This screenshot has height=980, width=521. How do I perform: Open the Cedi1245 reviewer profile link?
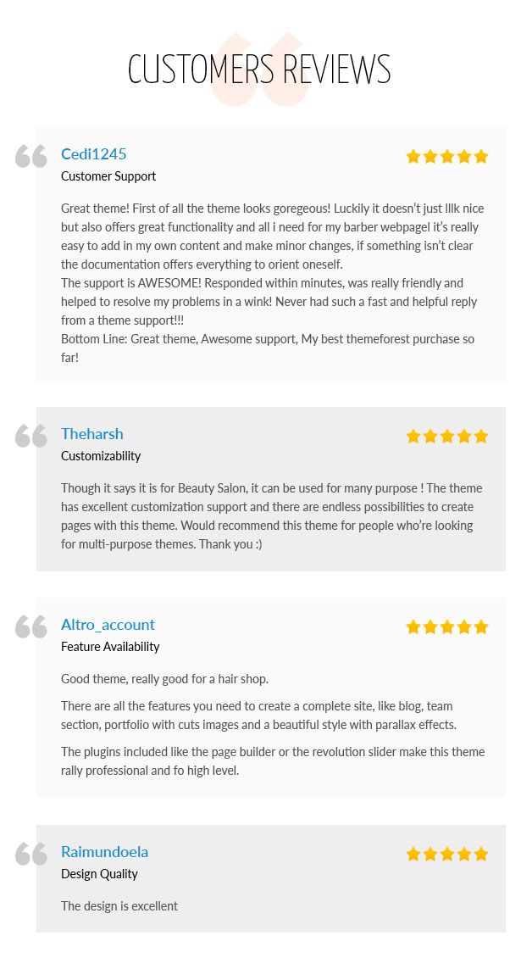94,154
